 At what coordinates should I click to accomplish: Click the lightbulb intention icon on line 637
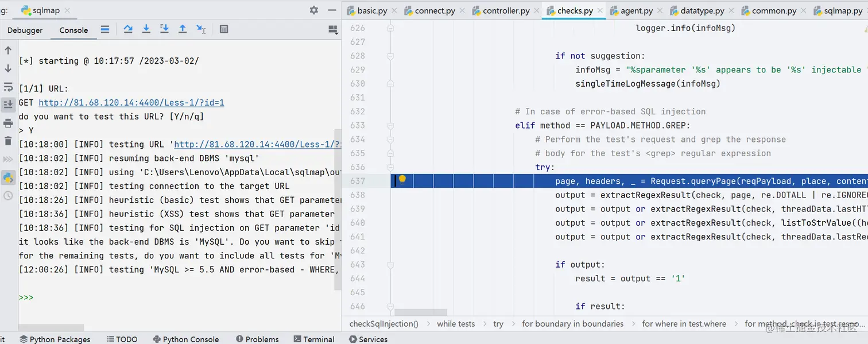[x=402, y=180]
